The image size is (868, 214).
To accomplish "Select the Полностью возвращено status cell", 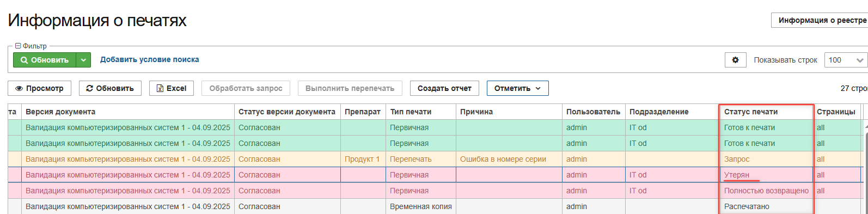I will [766, 191].
